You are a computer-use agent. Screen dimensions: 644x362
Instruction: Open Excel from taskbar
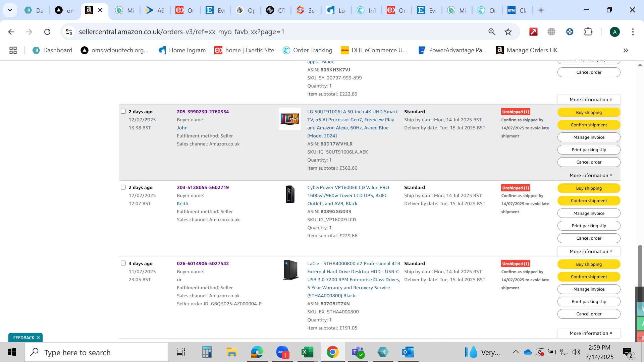(x=307, y=352)
